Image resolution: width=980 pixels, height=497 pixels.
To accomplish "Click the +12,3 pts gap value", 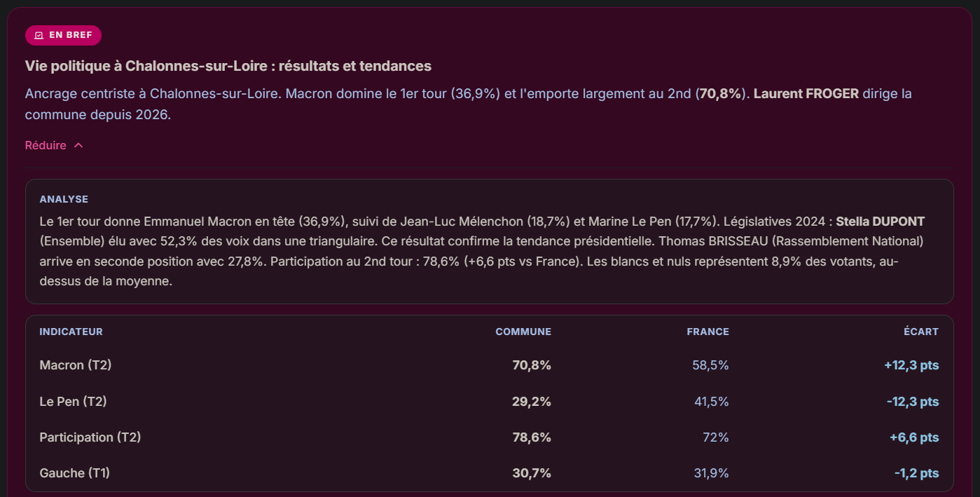I will tap(911, 365).
